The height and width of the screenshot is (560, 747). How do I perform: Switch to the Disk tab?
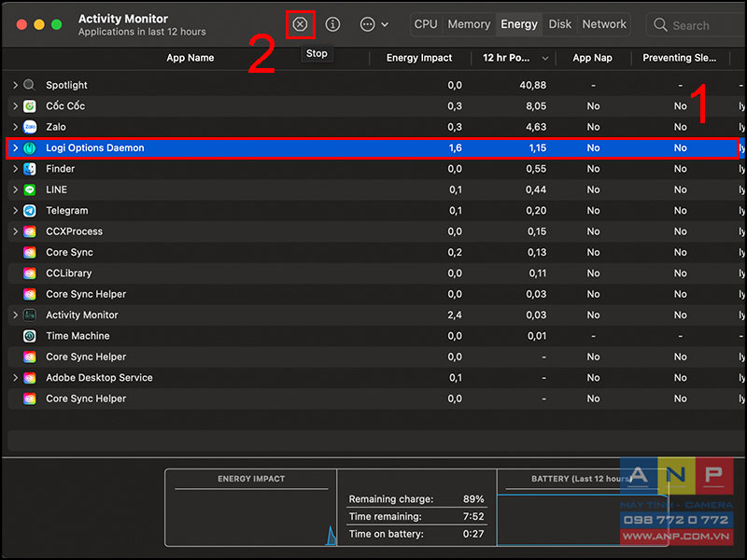click(559, 24)
